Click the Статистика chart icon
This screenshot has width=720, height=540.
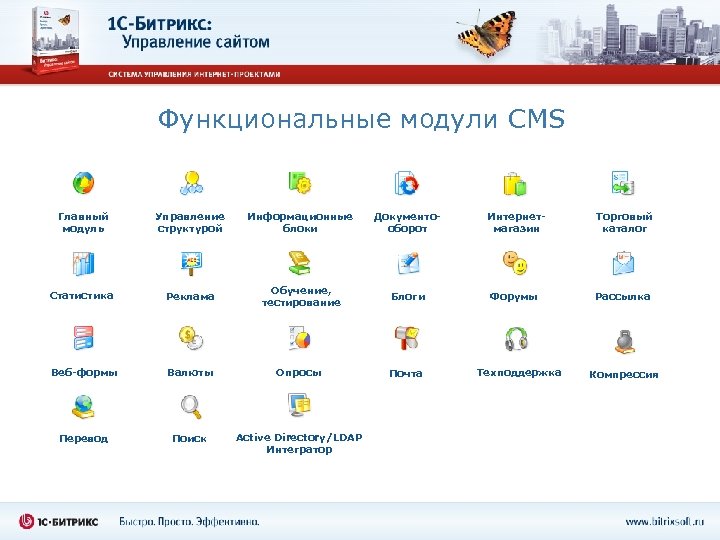click(x=83, y=264)
